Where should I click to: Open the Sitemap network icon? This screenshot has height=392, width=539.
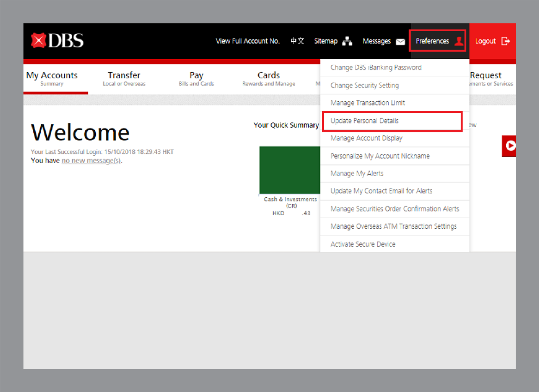pos(347,41)
